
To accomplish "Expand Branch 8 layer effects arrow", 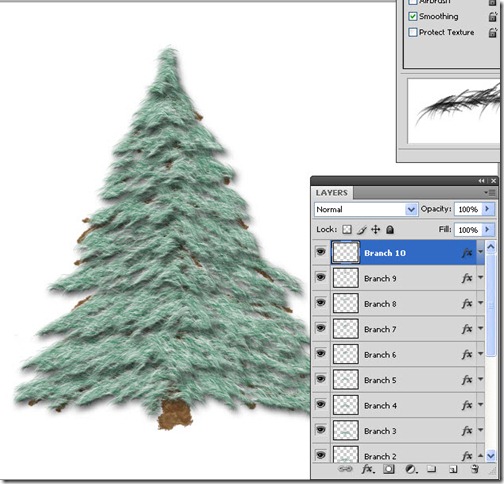I will pyautogui.click(x=480, y=303).
